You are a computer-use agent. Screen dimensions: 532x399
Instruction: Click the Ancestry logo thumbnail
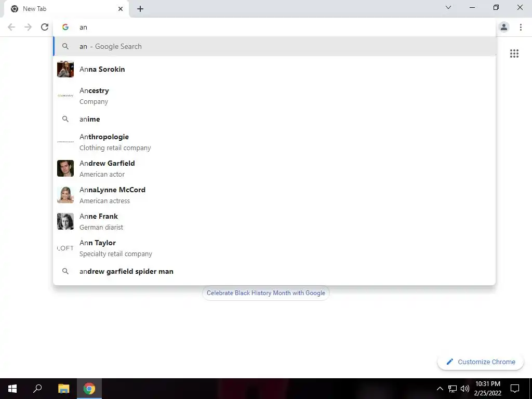(x=65, y=96)
